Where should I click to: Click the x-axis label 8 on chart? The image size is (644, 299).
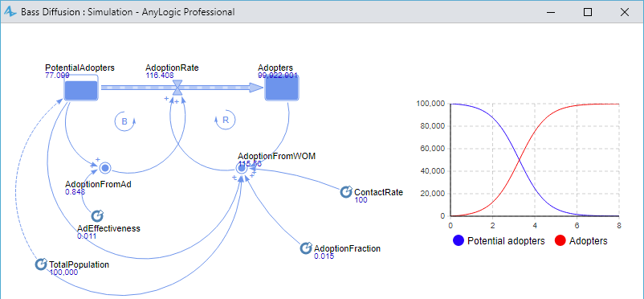619,225
